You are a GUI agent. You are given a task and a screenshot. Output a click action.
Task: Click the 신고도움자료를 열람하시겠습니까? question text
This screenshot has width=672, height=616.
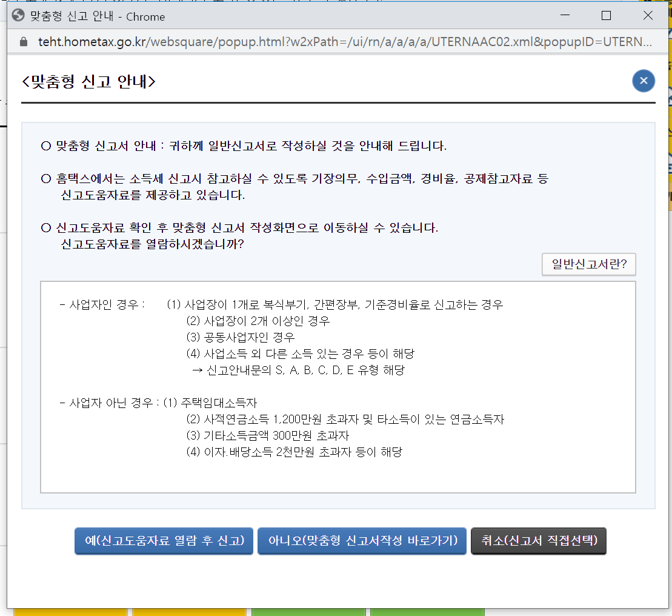[x=153, y=244]
